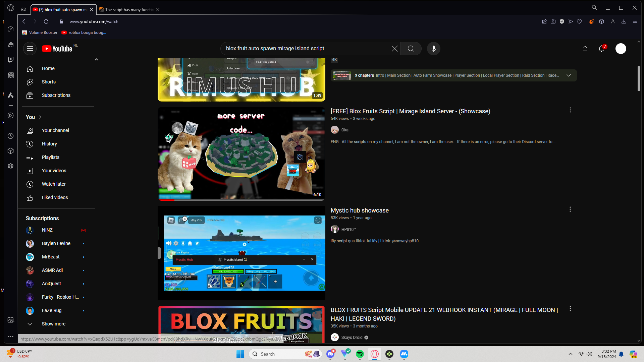Image resolution: width=644 pixels, height=362 pixels.
Task: Open a new browser tab
Action: [168, 9]
